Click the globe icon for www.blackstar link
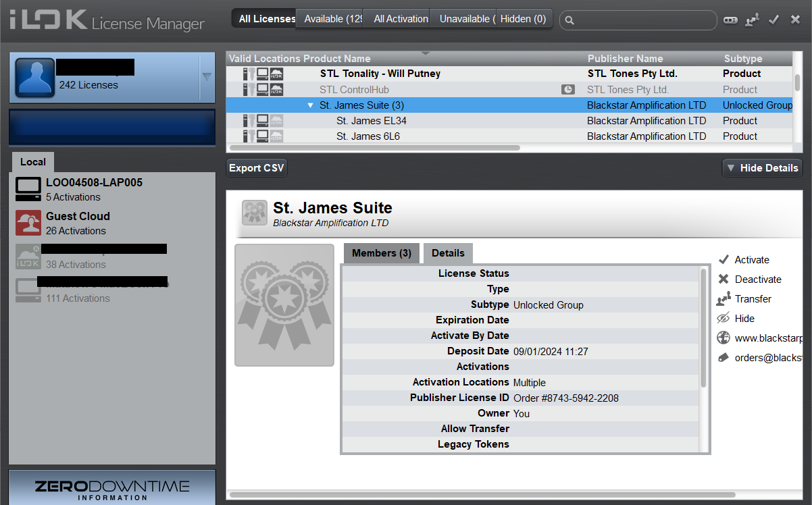812x505 pixels. tap(724, 338)
